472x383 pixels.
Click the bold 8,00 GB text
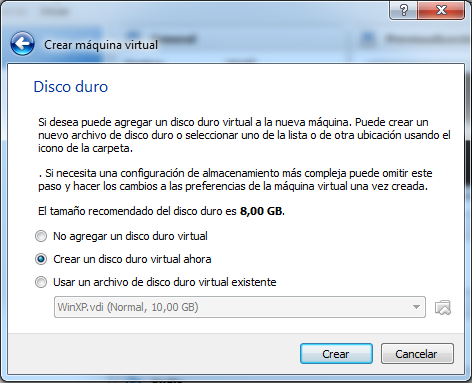click(262, 211)
